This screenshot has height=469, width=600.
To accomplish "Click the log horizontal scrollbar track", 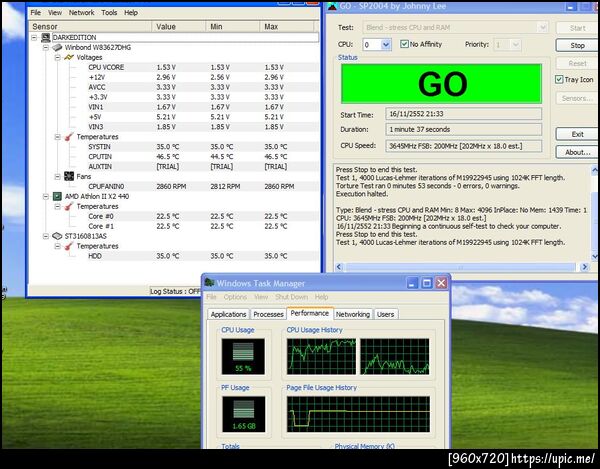I will tap(461, 267).
